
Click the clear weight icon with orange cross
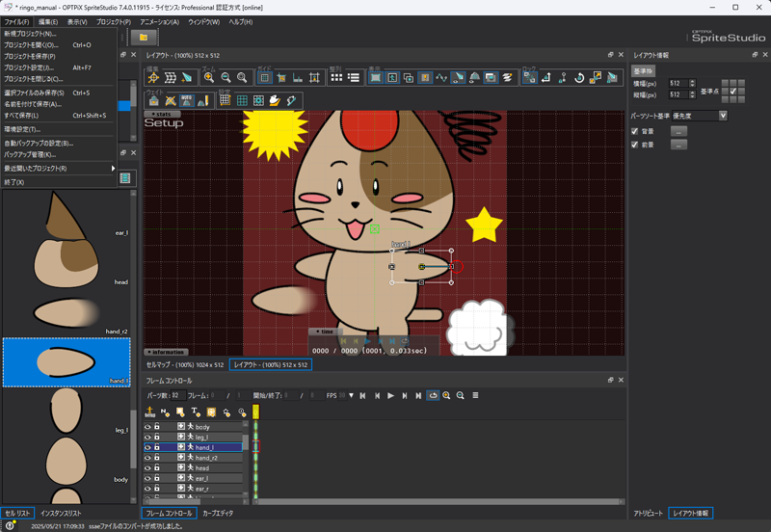point(171,101)
